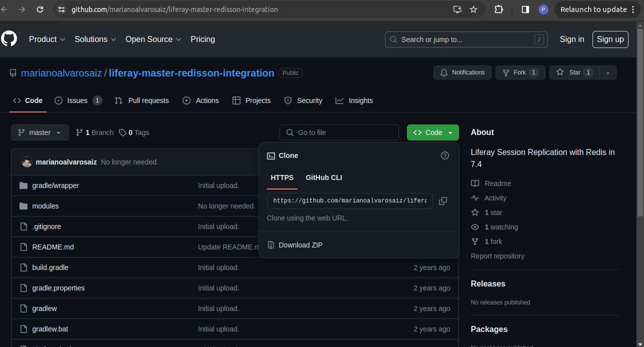
Task: Copy the HTTPS clone URL to clipboard
Action: tap(442, 201)
